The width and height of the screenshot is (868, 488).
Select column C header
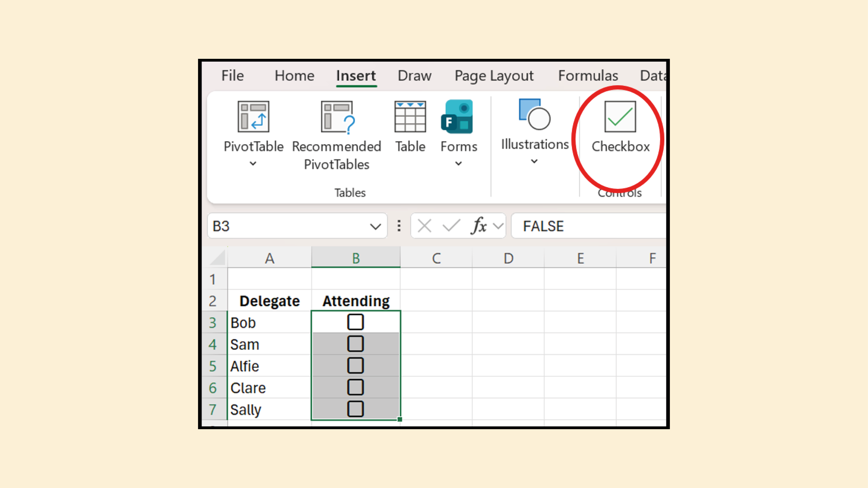[436, 258]
